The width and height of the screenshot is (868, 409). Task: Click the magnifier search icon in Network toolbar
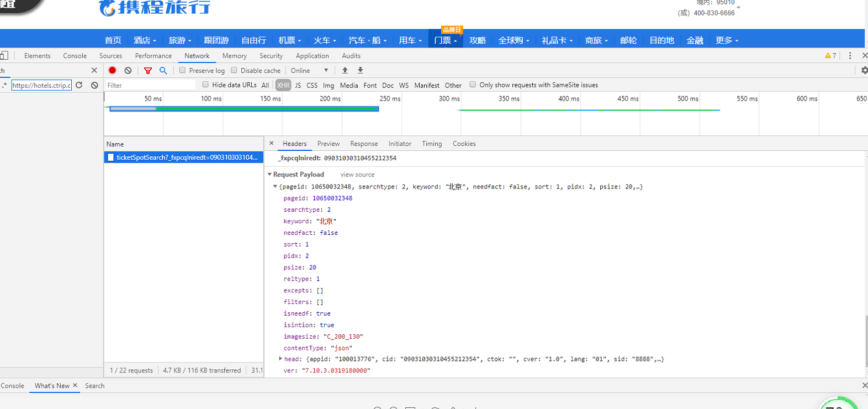pyautogui.click(x=163, y=70)
